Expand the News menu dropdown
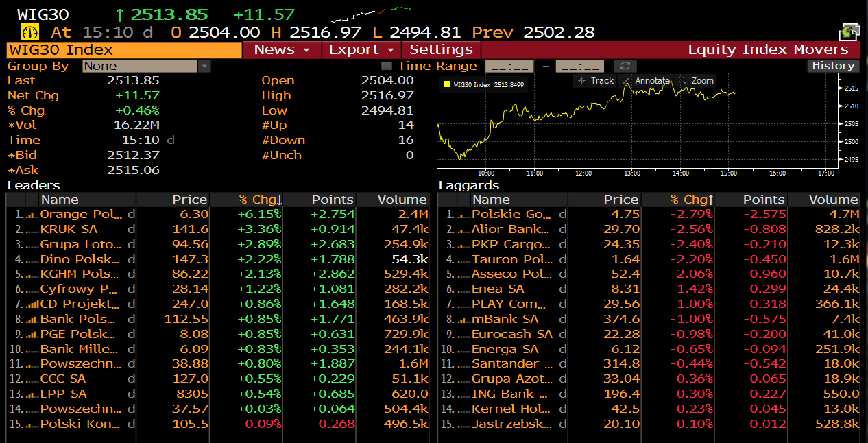This screenshot has width=868, height=443. tap(283, 50)
